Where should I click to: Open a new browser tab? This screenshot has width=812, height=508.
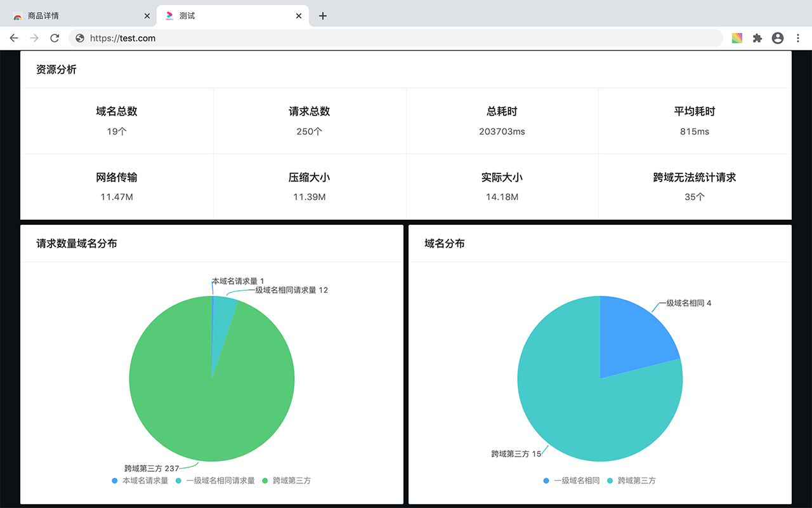323,15
